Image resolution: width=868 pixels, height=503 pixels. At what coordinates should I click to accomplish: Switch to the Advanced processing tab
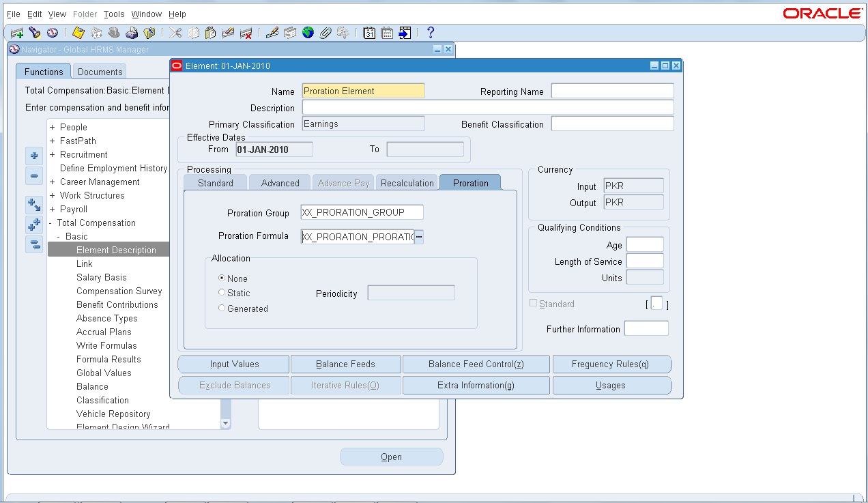(x=280, y=183)
